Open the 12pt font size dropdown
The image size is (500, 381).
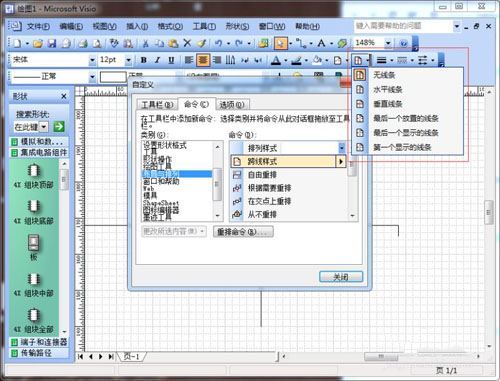point(128,60)
